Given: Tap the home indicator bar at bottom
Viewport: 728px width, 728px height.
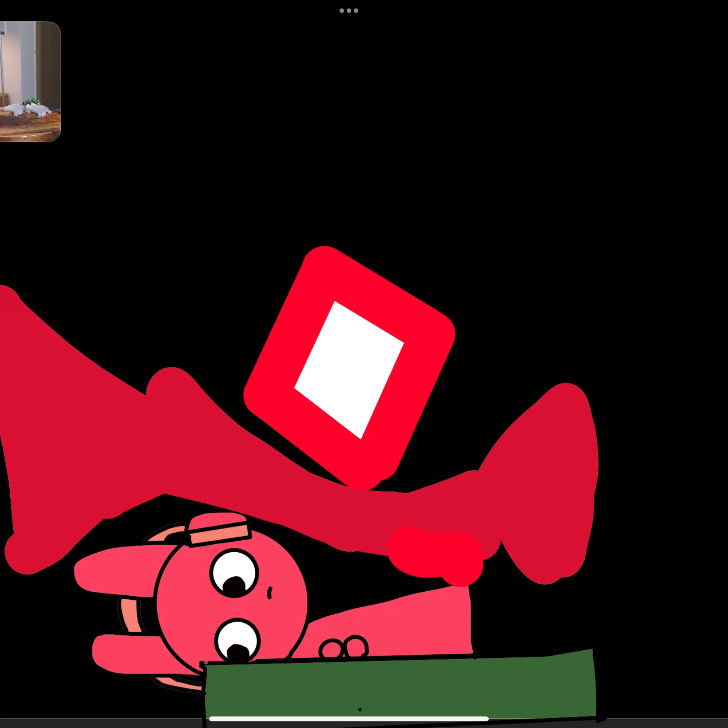Looking at the screenshot, I should pos(349,719).
